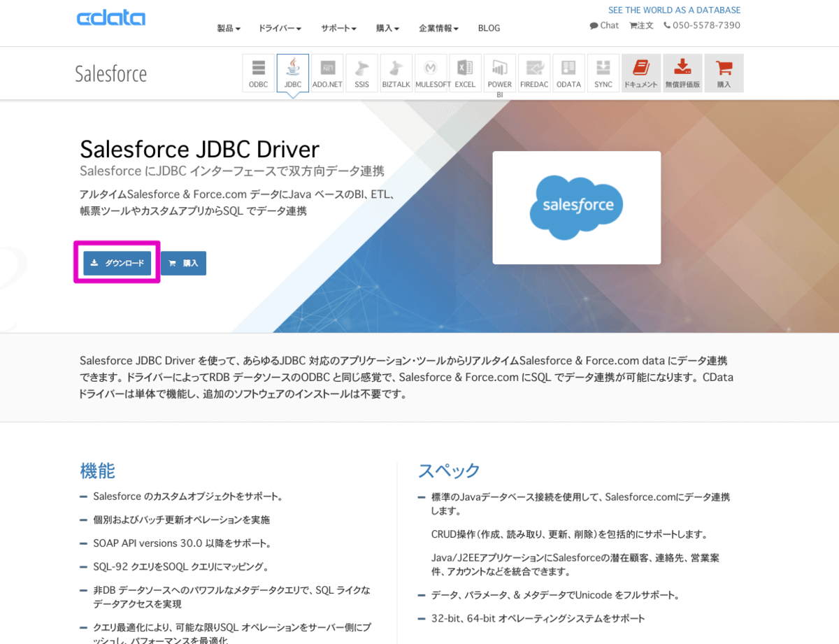
Task: Expand the サポート menu
Action: [x=338, y=28]
